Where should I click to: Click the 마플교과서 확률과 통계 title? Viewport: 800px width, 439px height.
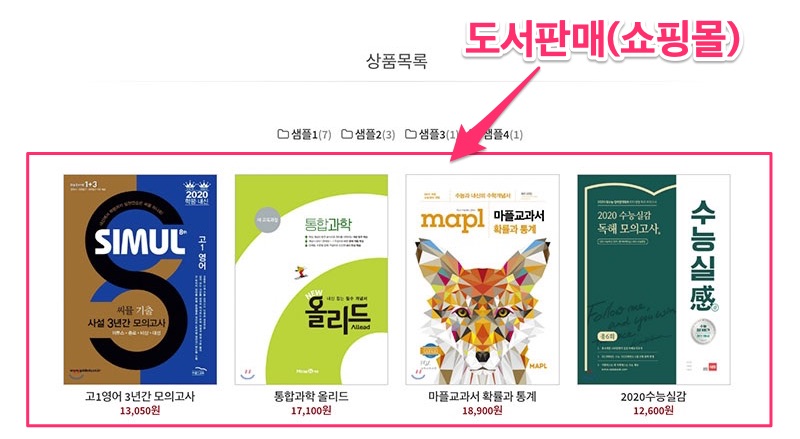point(482,396)
